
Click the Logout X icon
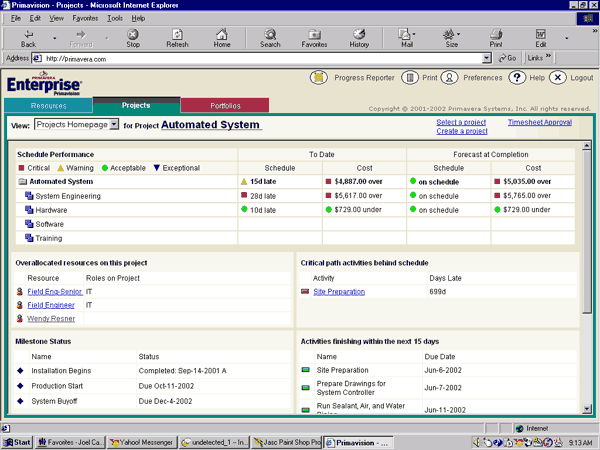click(558, 78)
